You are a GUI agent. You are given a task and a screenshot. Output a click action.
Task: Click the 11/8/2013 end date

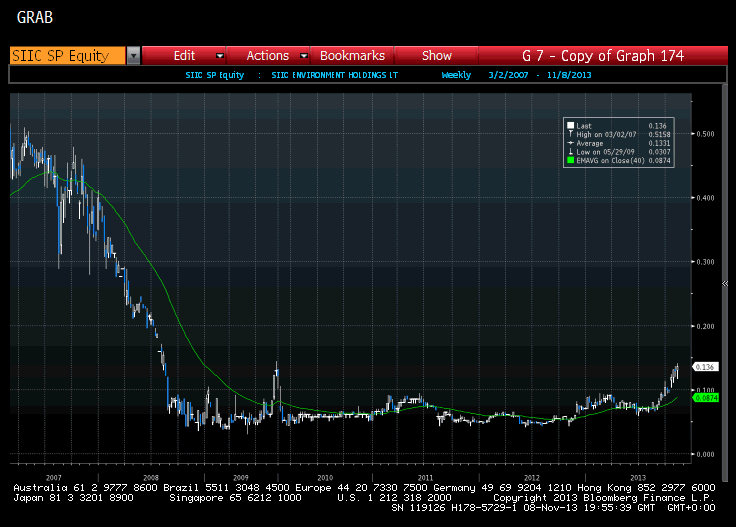pos(569,75)
